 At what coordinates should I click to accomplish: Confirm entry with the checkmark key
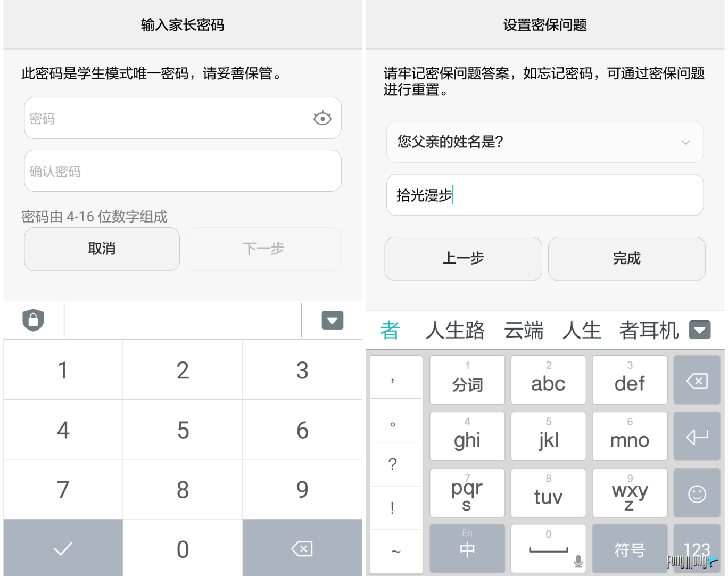tap(63, 548)
